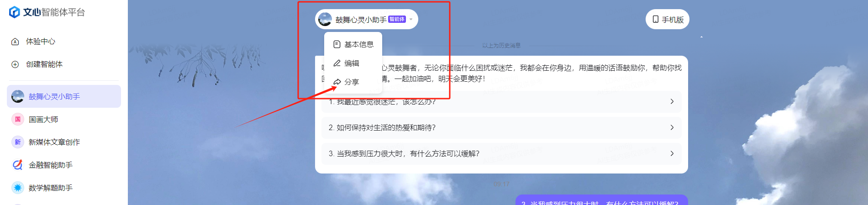This screenshot has width=868, height=205.
Task: Click the 鼓舞心灵小助手 avatar in header
Action: pyautogui.click(x=325, y=19)
